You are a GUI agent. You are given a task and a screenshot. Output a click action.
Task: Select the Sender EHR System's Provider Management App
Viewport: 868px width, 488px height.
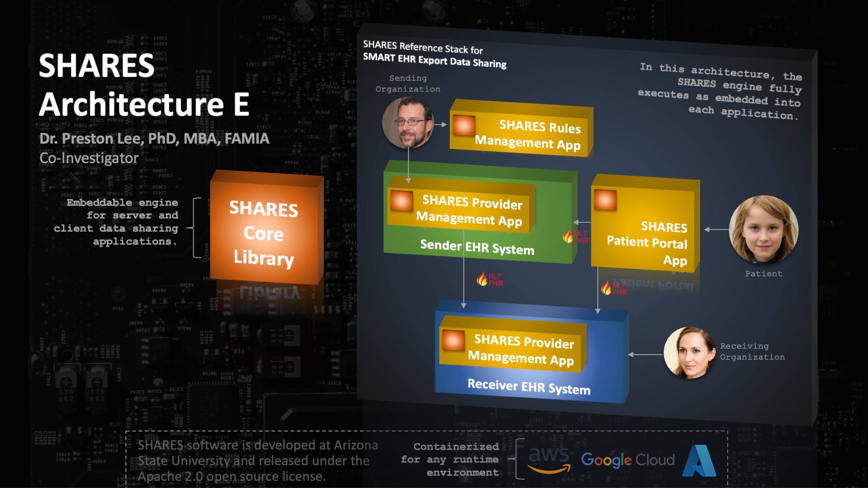[x=461, y=205]
